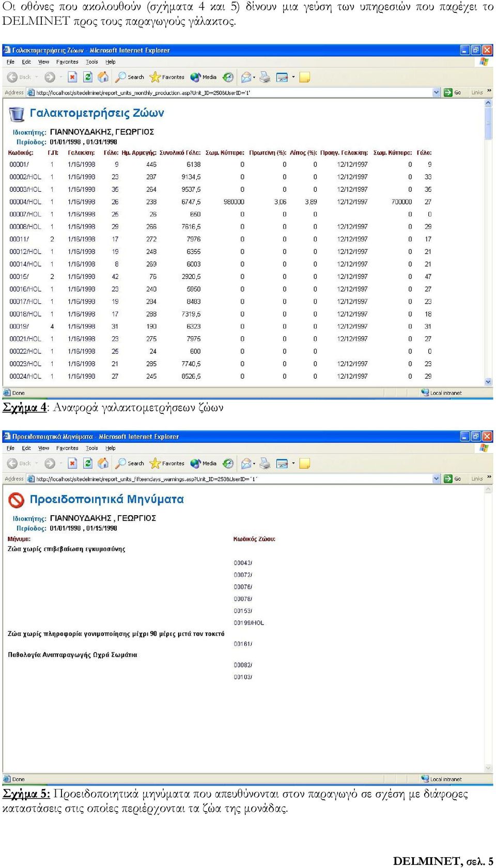Viewport: 496px width, 868px height.
Task: Open address dropdown in Προειδοποιητικά Μηνύματα window
Action: (x=437, y=479)
